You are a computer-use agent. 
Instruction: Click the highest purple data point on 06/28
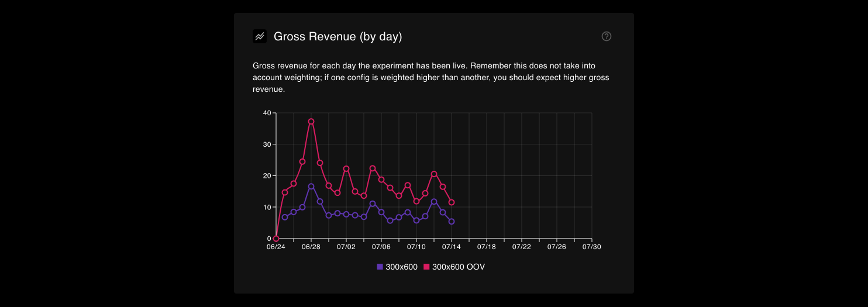(x=311, y=186)
